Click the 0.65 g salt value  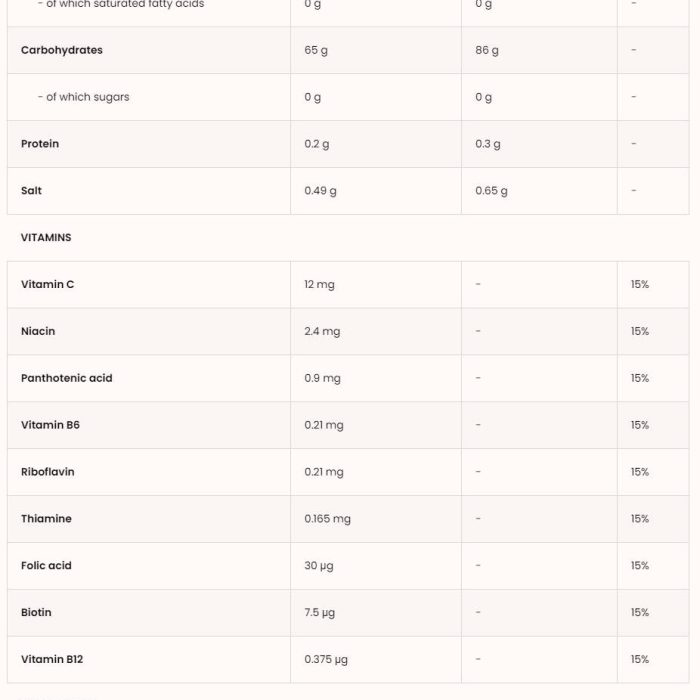click(x=492, y=191)
